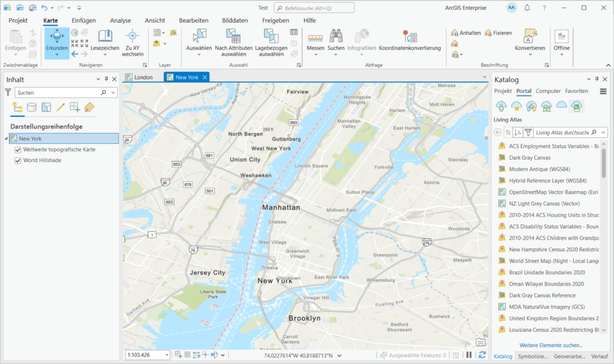614x364 pixels.
Task: Open notifications bell icon
Action: pyautogui.click(x=528, y=7)
